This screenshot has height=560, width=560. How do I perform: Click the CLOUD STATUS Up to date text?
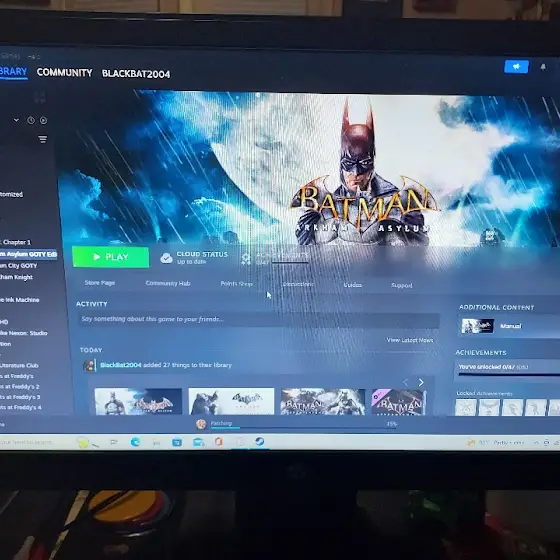coord(202,258)
